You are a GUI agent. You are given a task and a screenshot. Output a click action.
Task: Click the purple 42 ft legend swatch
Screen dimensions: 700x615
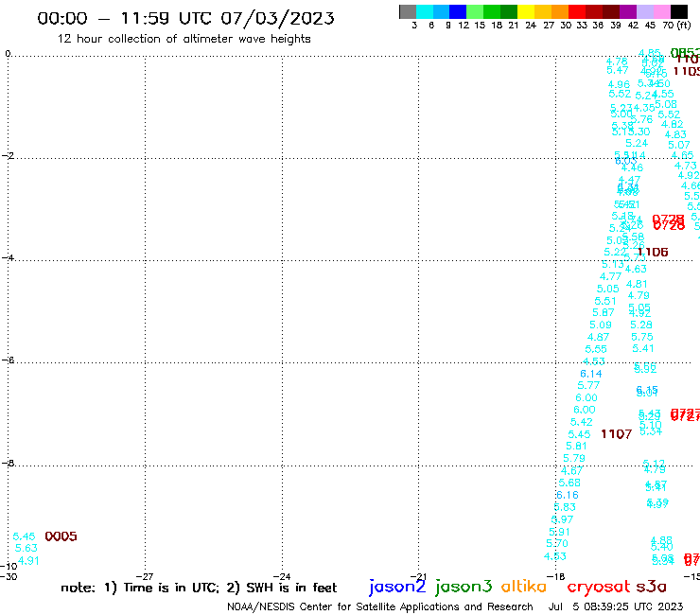pos(628,11)
